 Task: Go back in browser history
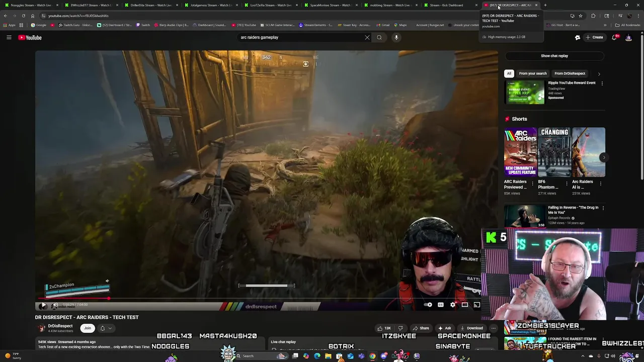[x=6, y=16]
